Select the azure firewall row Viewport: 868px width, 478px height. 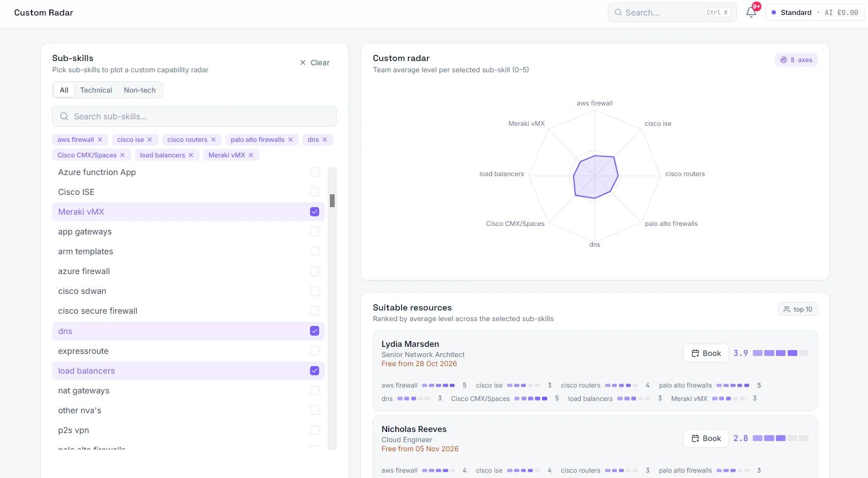(x=188, y=271)
